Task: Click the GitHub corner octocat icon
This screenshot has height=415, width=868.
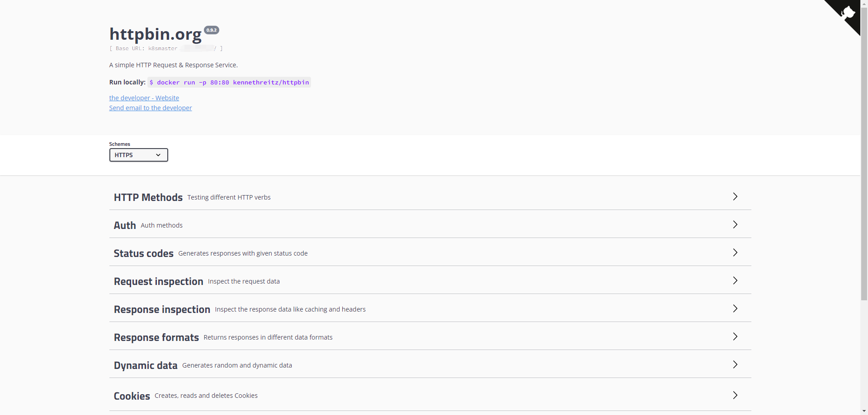Action: click(x=846, y=13)
